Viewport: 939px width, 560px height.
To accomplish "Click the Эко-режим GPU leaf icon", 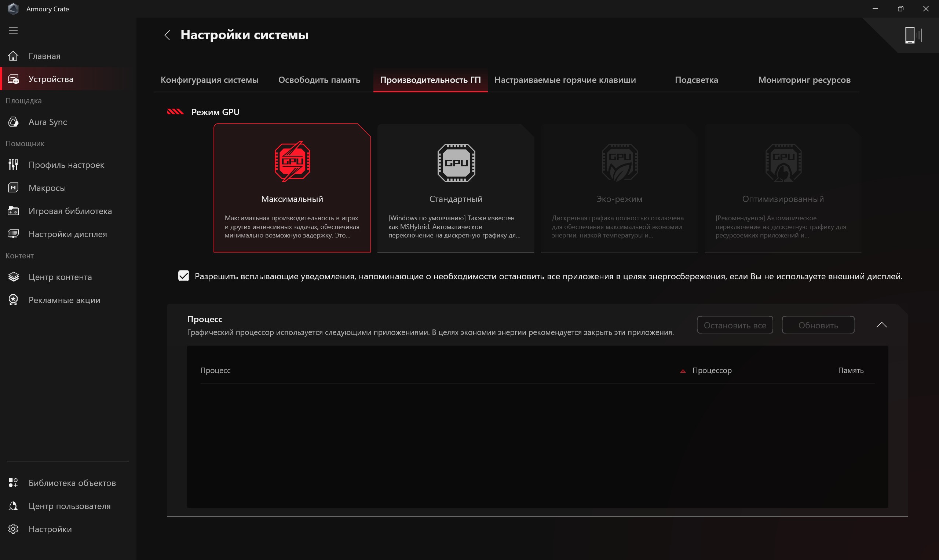I will click(620, 163).
